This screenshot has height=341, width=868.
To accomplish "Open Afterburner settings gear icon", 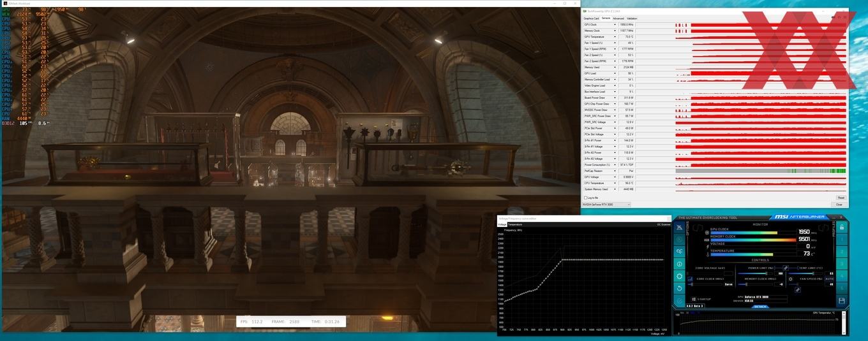I will pos(680,276).
